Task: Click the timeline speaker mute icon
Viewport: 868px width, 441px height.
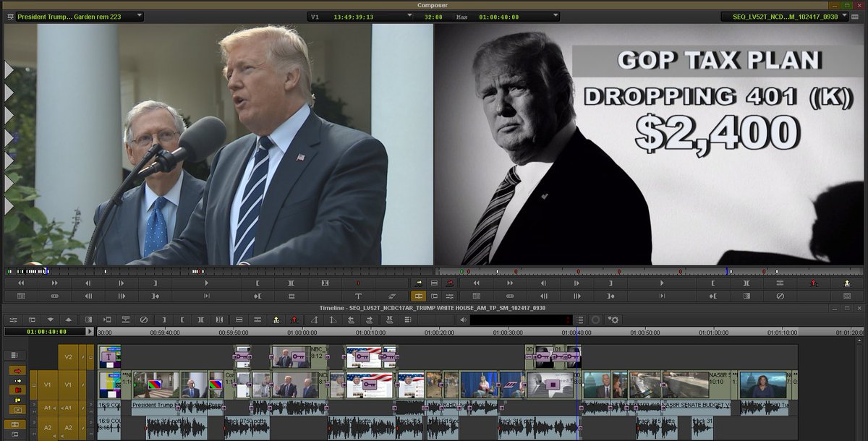Action: [x=464, y=321]
